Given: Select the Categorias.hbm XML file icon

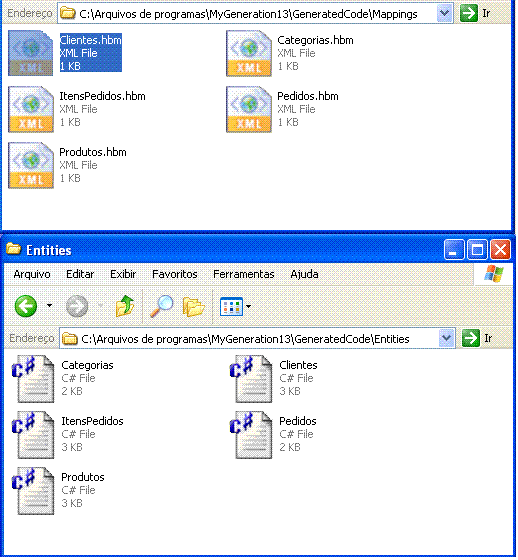Looking at the screenshot, I should pyautogui.click(x=249, y=54).
